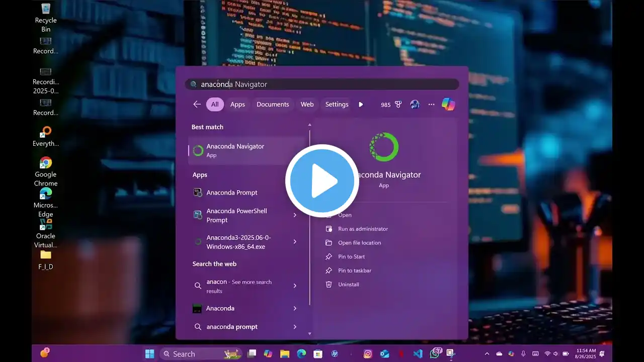Screen dimensions: 644x362
Task: Select the Anaconda Prompt app result
Action: coord(247,193)
